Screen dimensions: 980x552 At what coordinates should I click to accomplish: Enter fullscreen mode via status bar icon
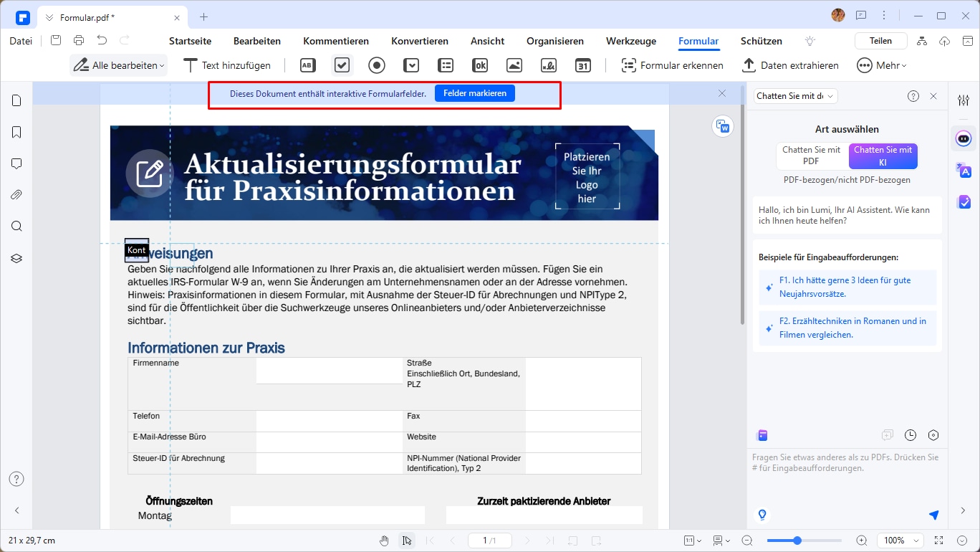(940, 541)
